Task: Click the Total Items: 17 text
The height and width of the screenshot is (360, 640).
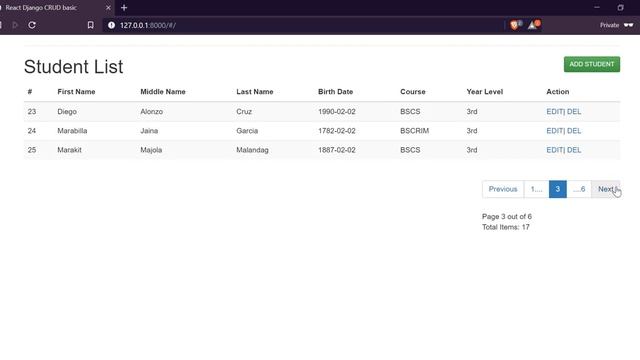Action: tap(505, 227)
